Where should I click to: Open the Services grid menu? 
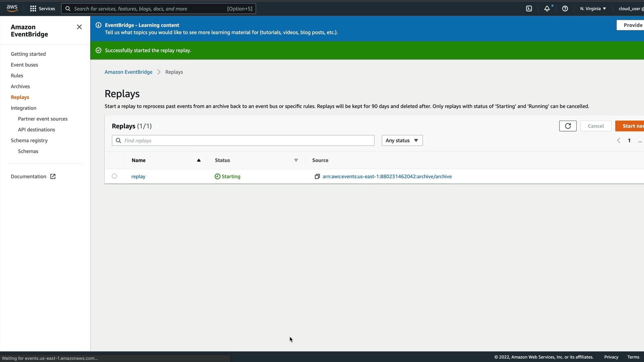click(42, 9)
